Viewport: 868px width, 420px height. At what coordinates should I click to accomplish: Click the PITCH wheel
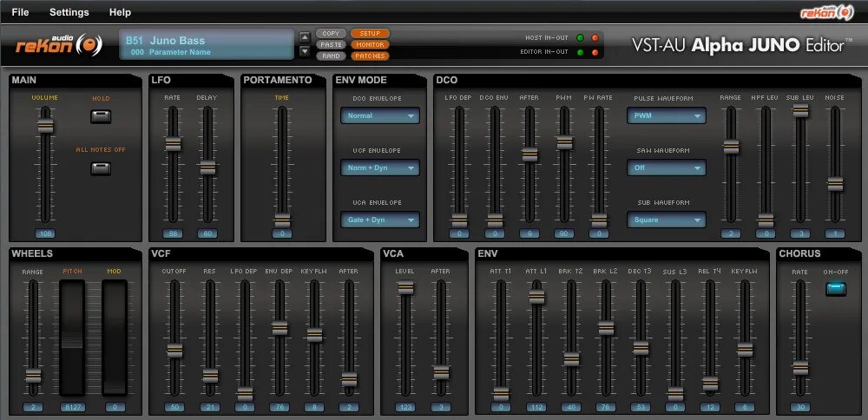pyautogui.click(x=73, y=338)
